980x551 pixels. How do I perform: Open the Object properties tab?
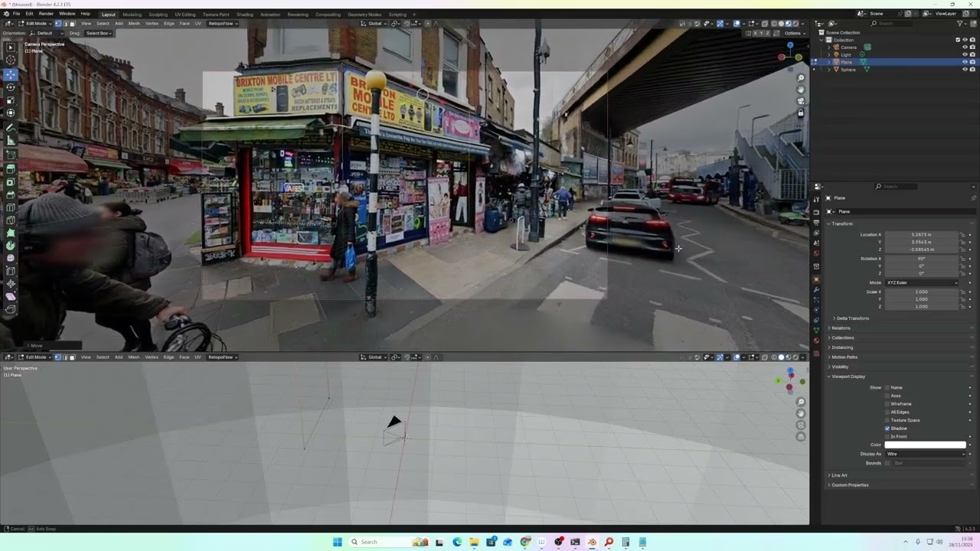coord(816,279)
